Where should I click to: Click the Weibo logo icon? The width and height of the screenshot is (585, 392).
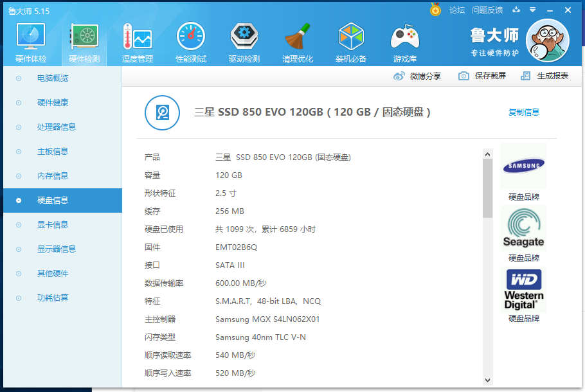399,76
